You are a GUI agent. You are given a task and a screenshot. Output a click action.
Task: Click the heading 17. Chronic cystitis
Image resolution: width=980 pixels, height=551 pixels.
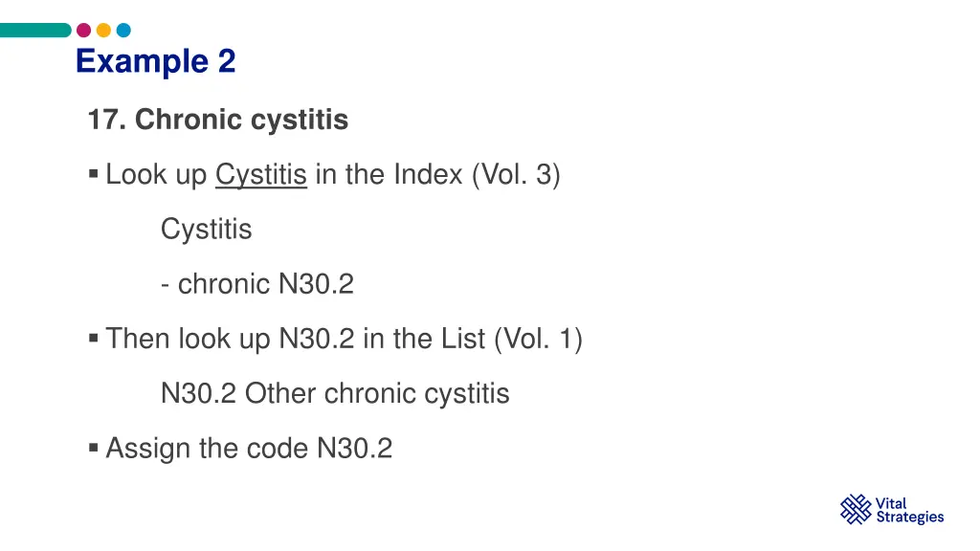click(x=218, y=120)
